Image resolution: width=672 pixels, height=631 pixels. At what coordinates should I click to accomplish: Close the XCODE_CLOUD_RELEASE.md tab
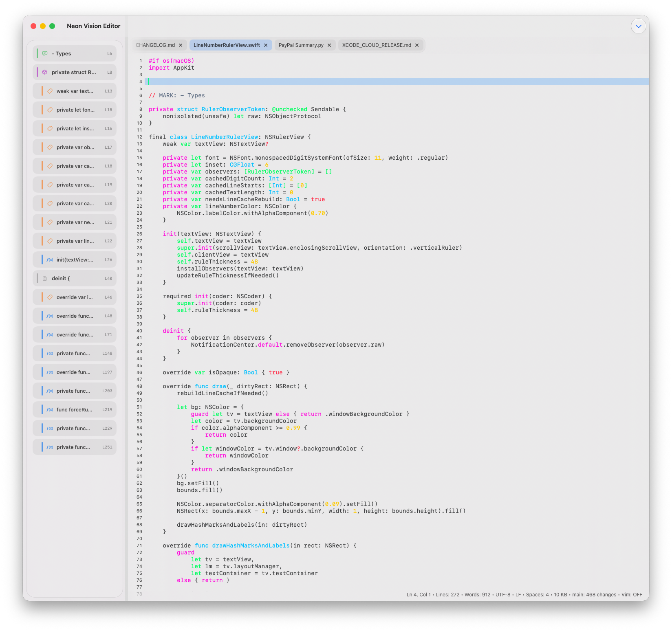click(x=417, y=45)
